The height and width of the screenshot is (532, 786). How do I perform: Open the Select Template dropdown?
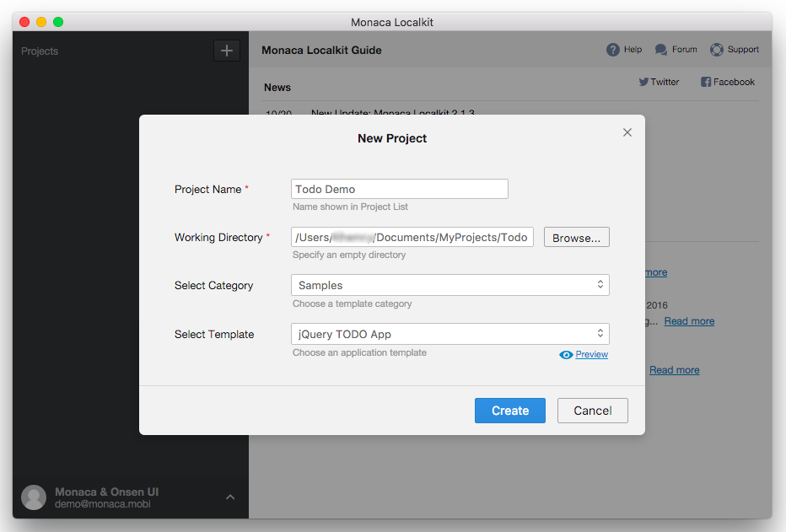click(x=450, y=334)
